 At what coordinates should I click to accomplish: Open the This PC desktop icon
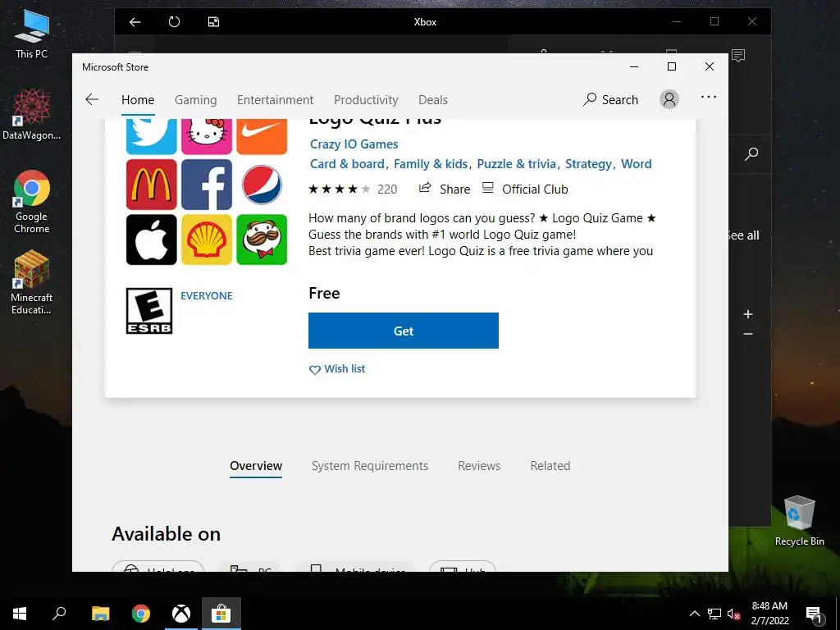click(32, 34)
